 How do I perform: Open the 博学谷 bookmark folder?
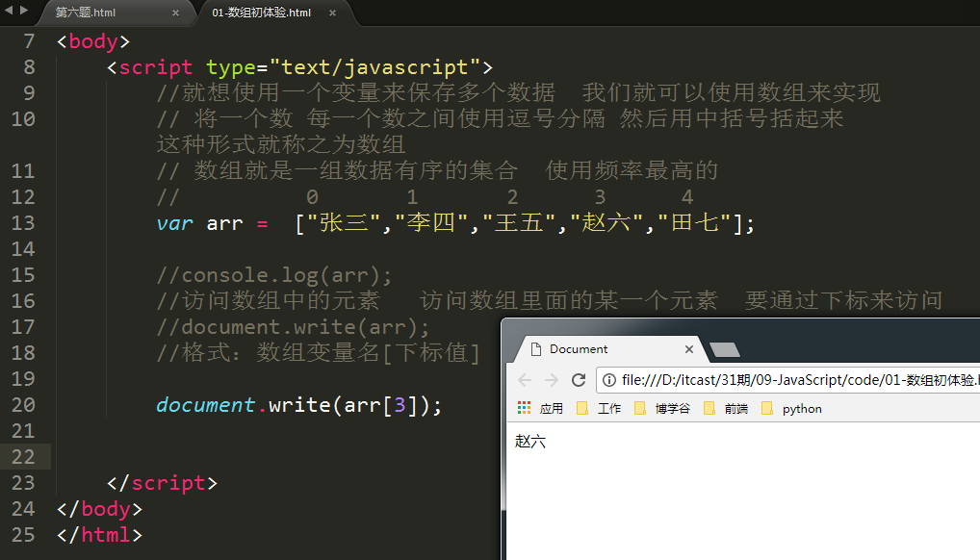[x=662, y=409]
